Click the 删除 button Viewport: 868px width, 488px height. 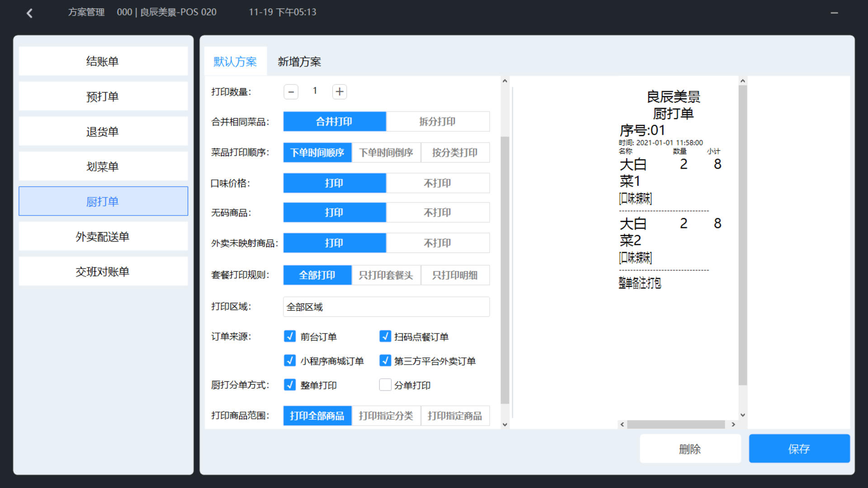coord(690,449)
